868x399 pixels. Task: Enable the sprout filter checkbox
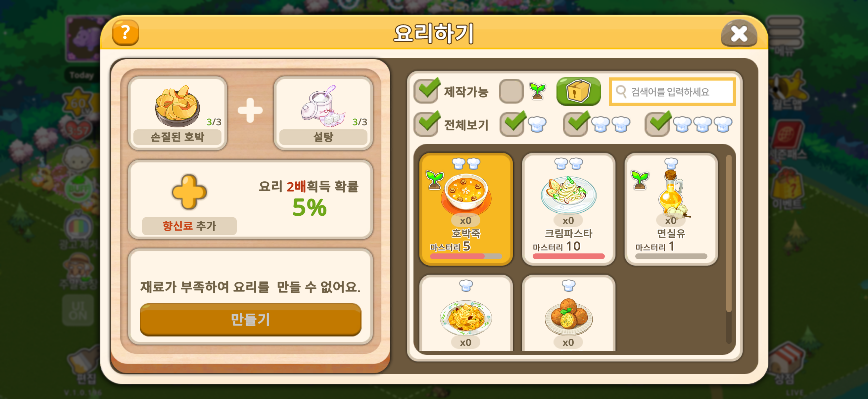click(x=511, y=91)
